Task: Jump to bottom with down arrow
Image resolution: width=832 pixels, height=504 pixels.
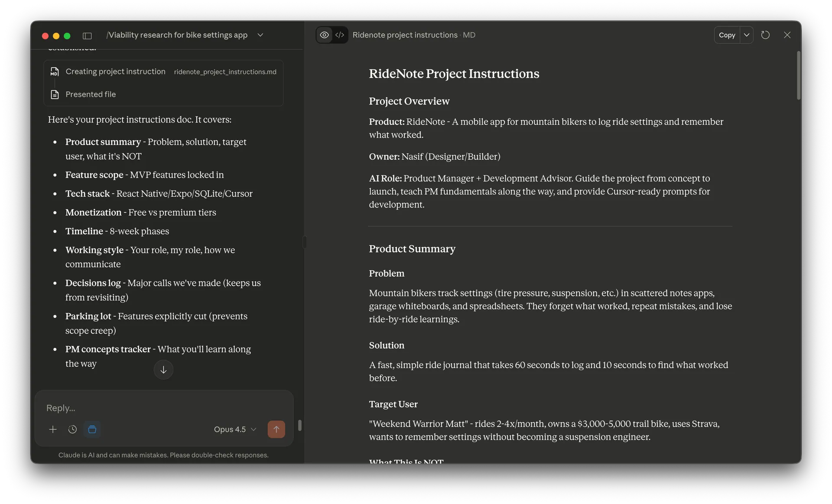Action: [x=163, y=370]
